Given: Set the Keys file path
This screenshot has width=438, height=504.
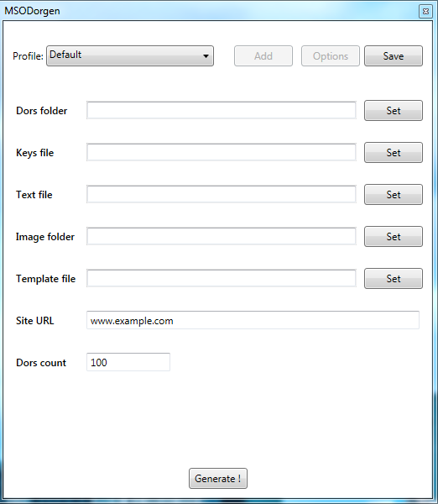Looking at the screenshot, I should (394, 152).
